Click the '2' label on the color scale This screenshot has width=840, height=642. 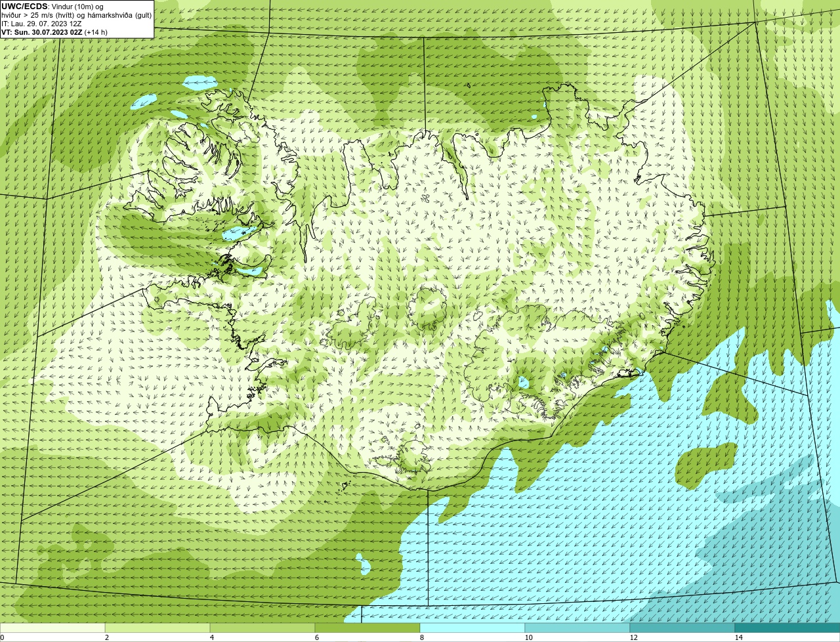pyautogui.click(x=106, y=637)
